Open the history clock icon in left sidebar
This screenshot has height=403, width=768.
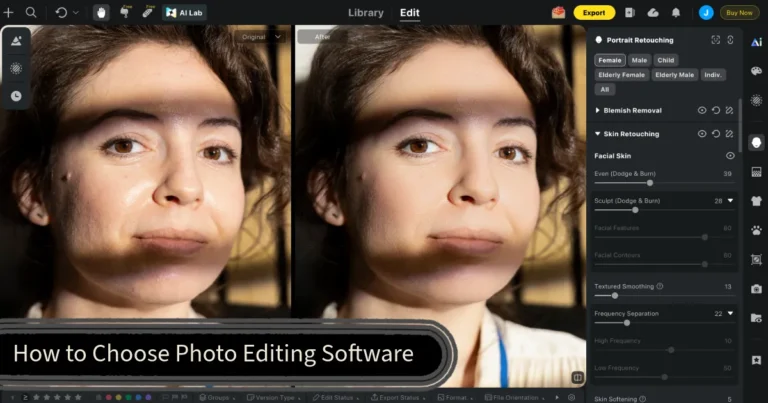16,95
